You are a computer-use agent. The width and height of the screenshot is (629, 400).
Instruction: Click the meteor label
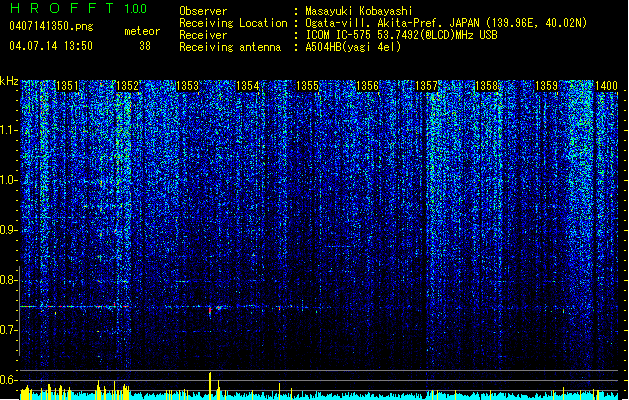pos(142,31)
